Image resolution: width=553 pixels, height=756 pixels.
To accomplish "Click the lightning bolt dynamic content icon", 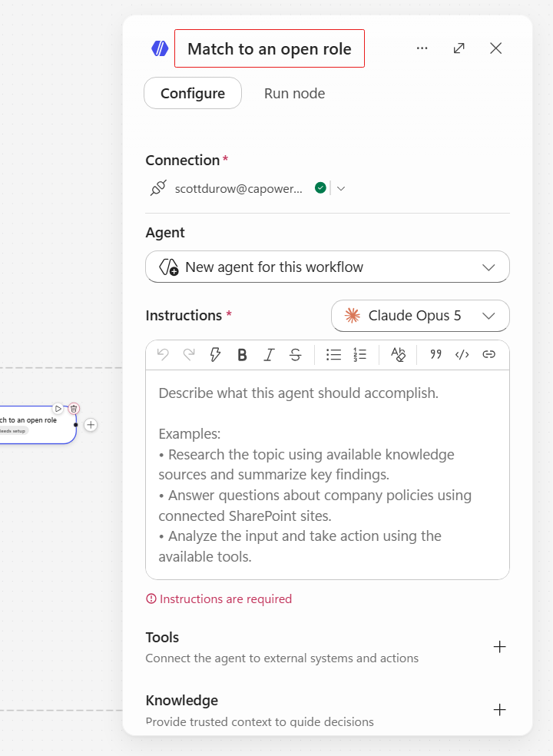I will coord(215,355).
